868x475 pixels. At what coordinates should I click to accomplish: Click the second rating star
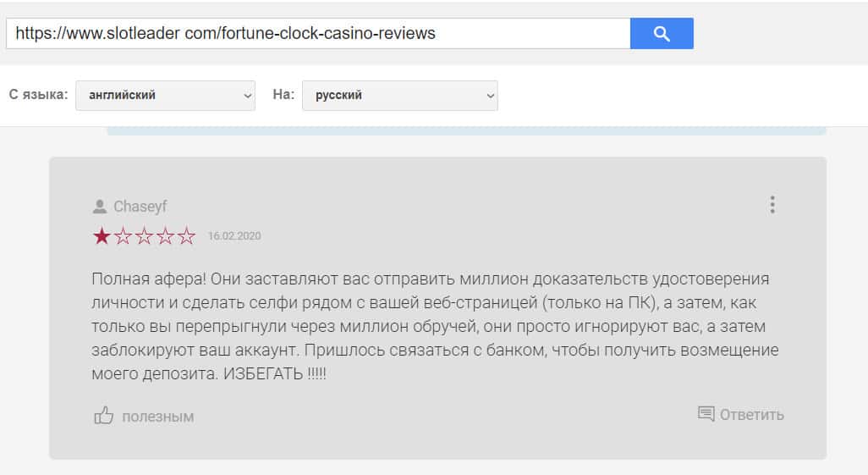123,236
